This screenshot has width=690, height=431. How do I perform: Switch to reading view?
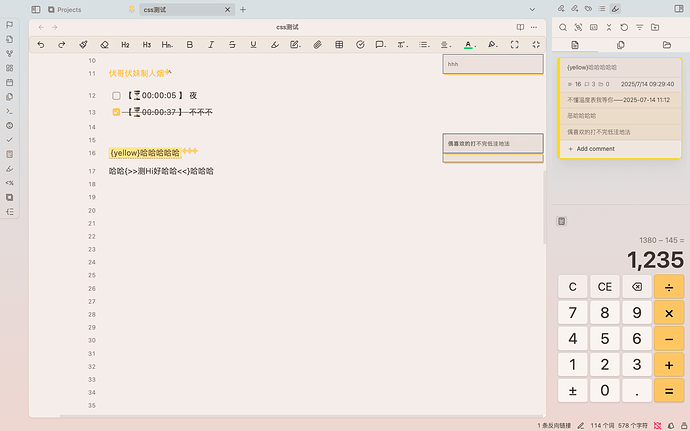[520, 27]
